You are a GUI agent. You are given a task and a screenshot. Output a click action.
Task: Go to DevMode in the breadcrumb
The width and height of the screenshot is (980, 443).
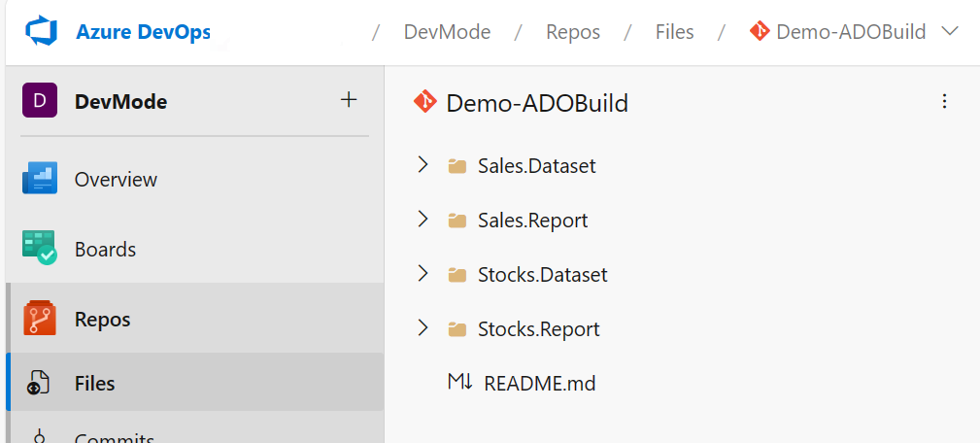point(447,32)
